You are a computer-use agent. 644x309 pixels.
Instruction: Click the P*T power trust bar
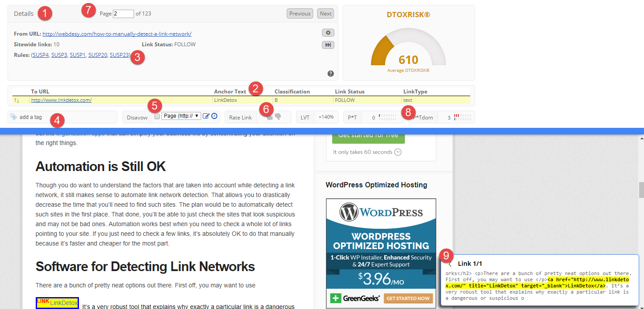pyautogui.click(x=387, y=117)
